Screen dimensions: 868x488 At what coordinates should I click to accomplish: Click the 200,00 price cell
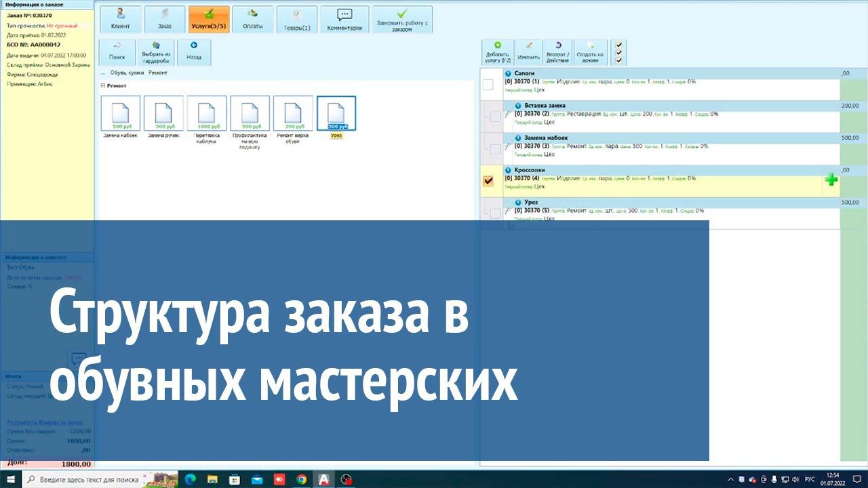pyautogui.click(x=850, y=106)
